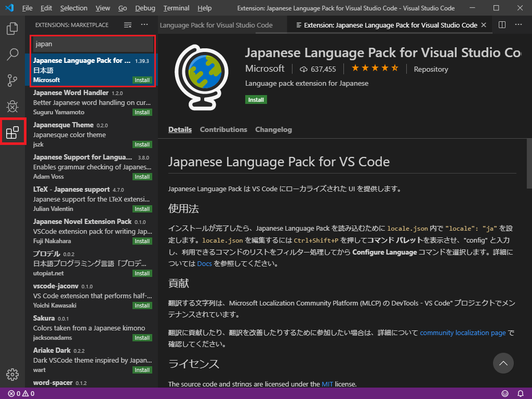Click the warnings count in status bar
Screen dimensions: 532x399
pos(29,394)
